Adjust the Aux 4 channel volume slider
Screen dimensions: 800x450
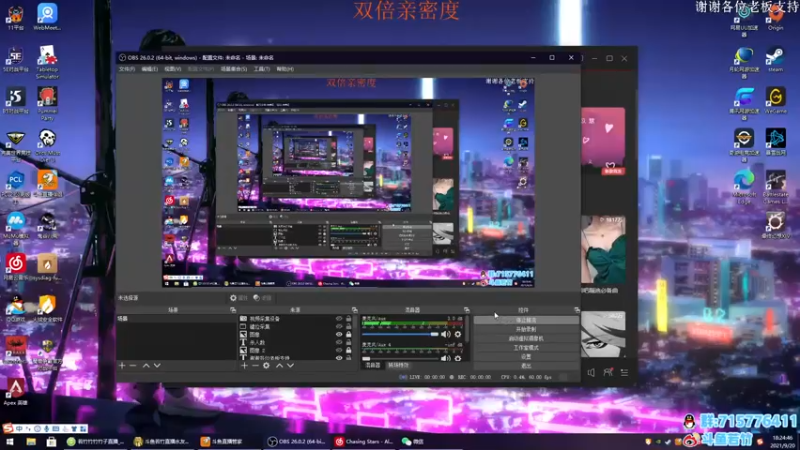coord(400,358)
